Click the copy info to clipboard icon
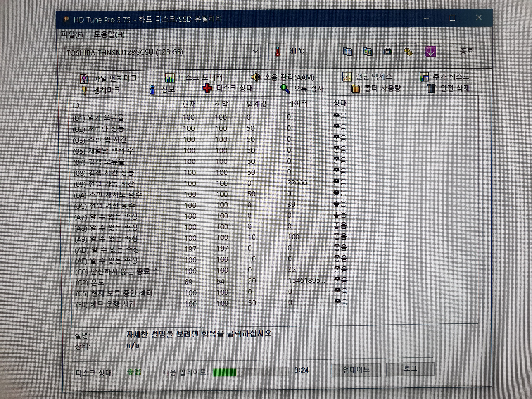 click(348, 51)
